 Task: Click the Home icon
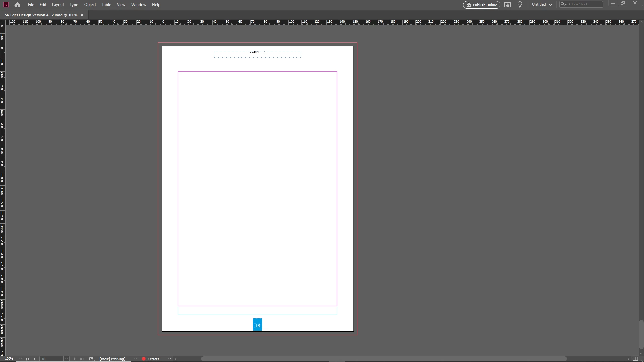coord(17,5)
